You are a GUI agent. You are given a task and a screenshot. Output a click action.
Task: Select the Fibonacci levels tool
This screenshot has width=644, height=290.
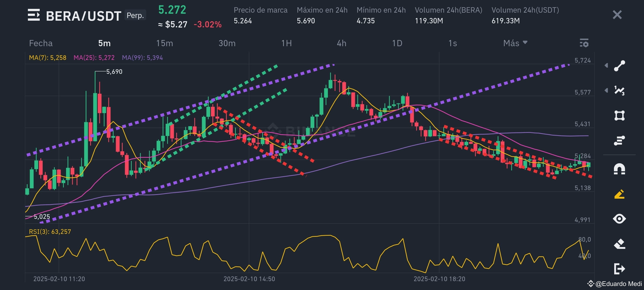pos(620,140)
